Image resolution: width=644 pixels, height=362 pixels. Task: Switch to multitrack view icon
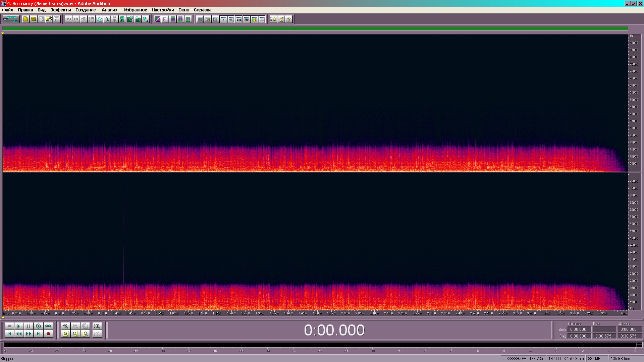(x=11, y=19)
